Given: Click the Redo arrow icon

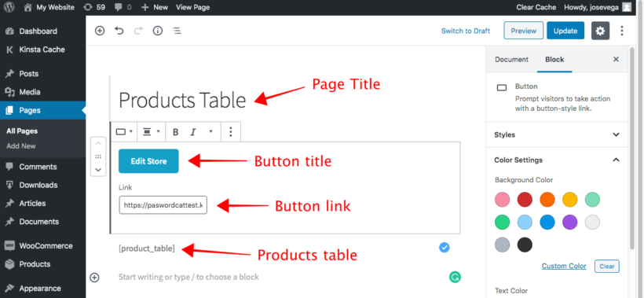Looking at the screenshot, I should click(138, 31).
